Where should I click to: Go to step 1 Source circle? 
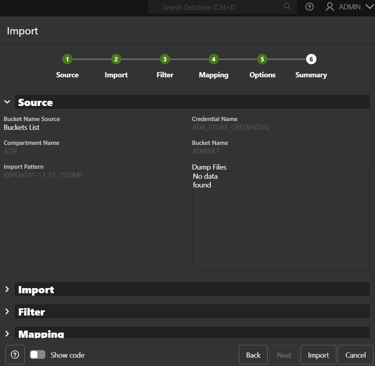point(67,59)
